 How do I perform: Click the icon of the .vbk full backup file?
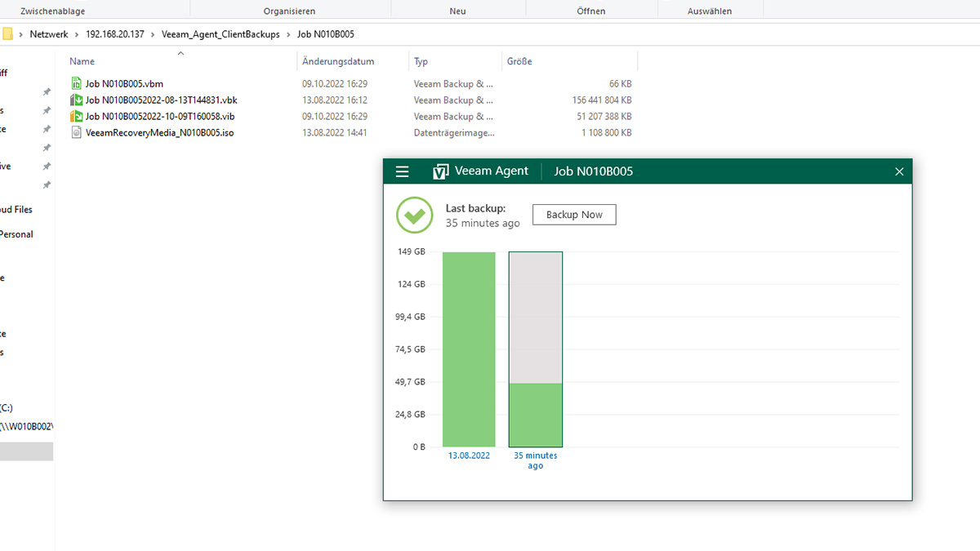[x=76, y=100]
